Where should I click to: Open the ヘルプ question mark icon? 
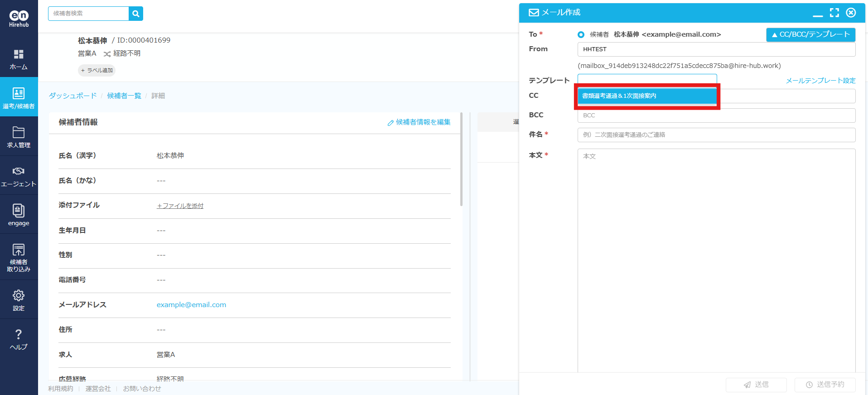[19, 335]
